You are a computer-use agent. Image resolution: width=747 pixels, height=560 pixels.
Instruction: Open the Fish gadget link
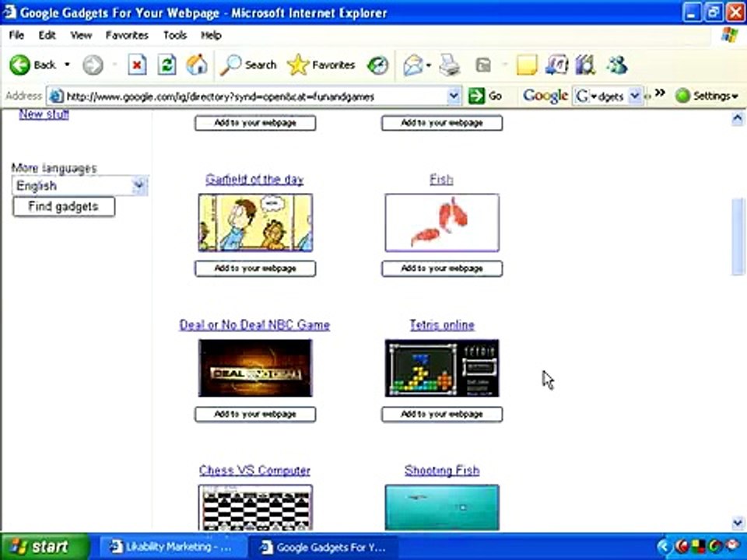click(x=442, y=180)
